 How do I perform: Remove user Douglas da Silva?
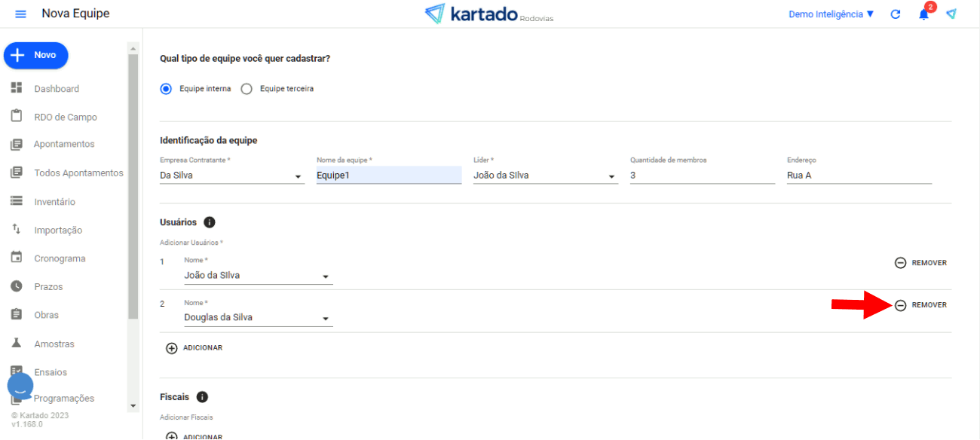click(x=920, y=305)
